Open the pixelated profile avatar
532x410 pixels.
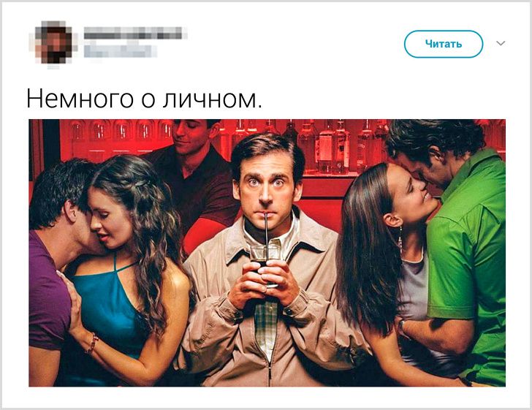click(x=54, y=43)
